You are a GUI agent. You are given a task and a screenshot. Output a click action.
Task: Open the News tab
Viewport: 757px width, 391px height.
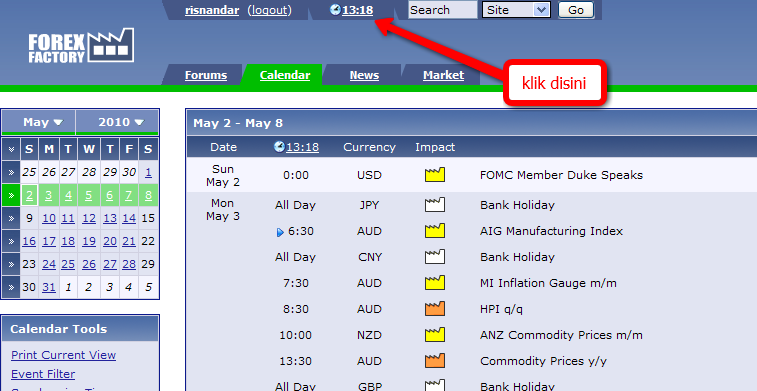364,75
